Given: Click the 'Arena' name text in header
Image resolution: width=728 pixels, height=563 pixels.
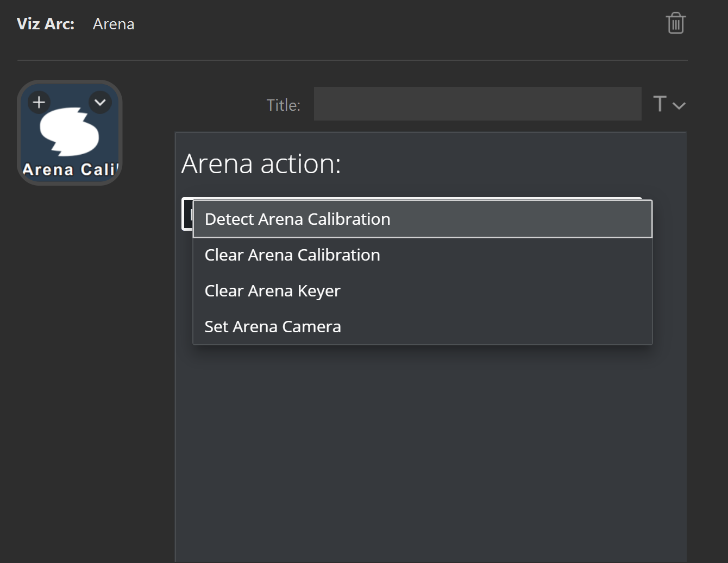Looking at the screenshot, I should 114,24.
